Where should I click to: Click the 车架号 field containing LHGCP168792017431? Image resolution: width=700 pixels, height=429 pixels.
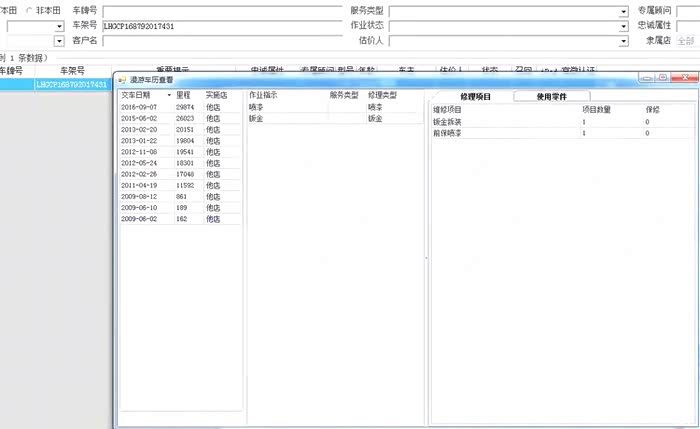click(220, 26)
